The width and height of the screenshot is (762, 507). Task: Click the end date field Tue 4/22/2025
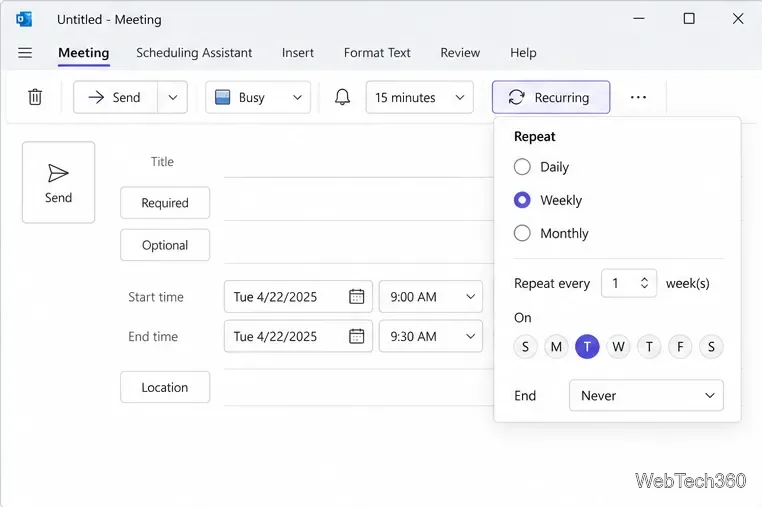(298, 336)
